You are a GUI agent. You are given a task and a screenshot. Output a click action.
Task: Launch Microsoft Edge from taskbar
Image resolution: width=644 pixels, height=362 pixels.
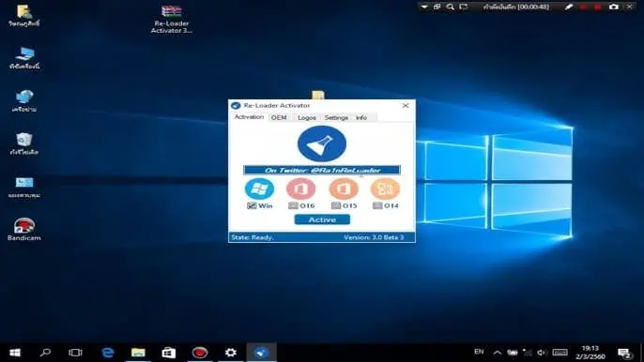coord(107,353)
